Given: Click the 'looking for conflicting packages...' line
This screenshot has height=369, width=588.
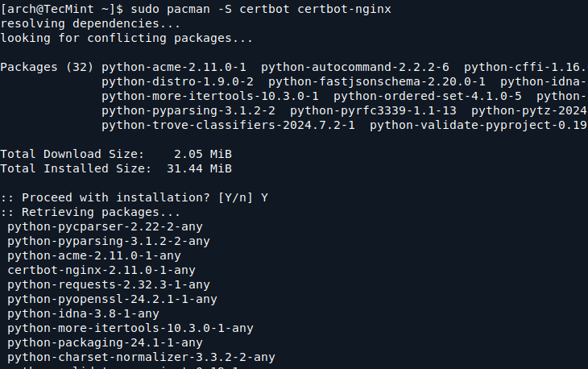Looking at the screenshot, I should point(127,38).
